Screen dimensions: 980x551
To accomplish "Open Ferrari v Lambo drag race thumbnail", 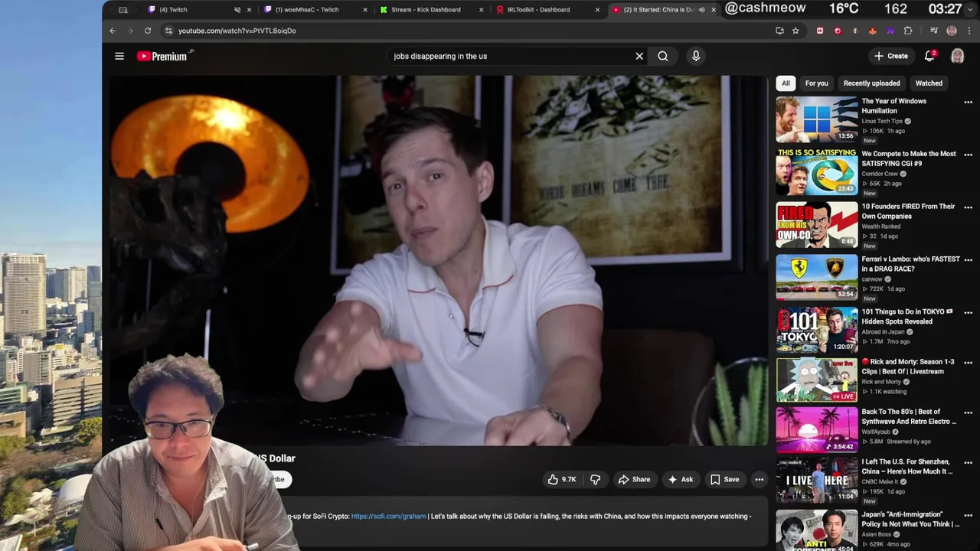I will [x=817, y=278].
